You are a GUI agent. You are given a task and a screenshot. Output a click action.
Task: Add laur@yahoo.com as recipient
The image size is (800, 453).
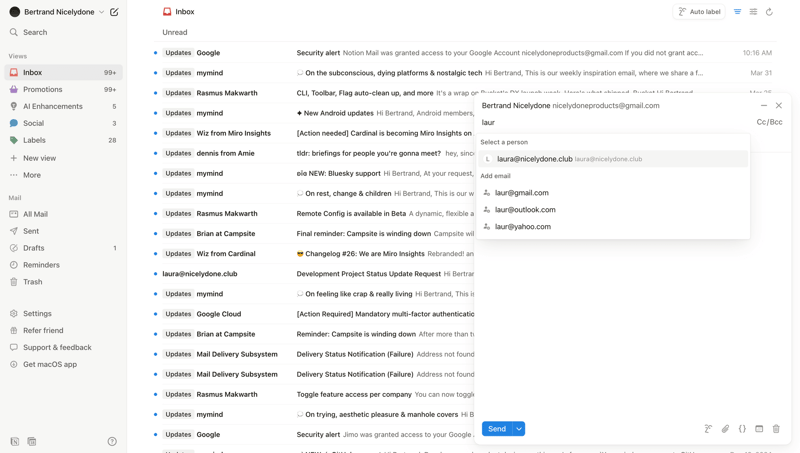[613, 226]
